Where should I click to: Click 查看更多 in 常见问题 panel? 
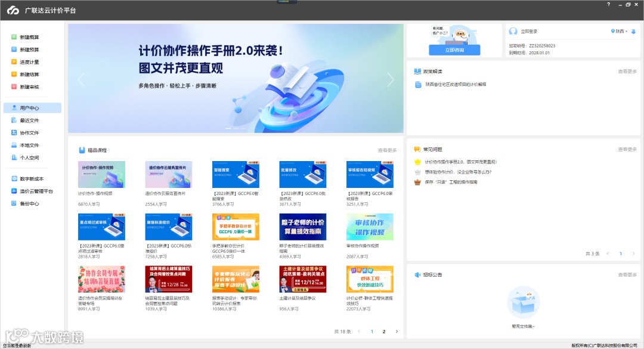(x=627, y=149)
